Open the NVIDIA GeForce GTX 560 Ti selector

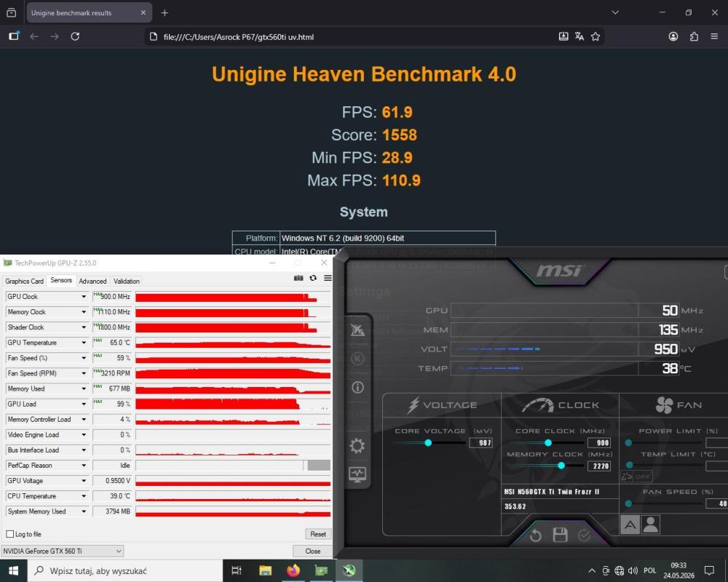(x=62, y=551)
